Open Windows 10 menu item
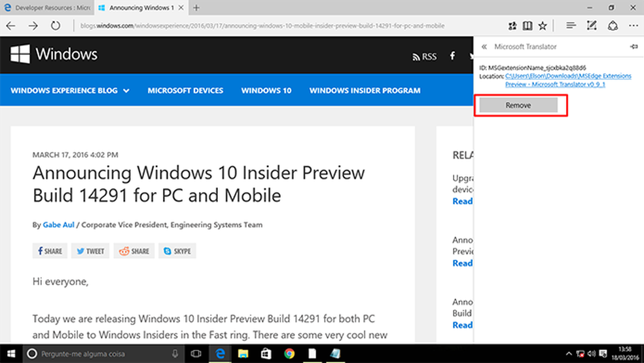 tap(266, 90)
